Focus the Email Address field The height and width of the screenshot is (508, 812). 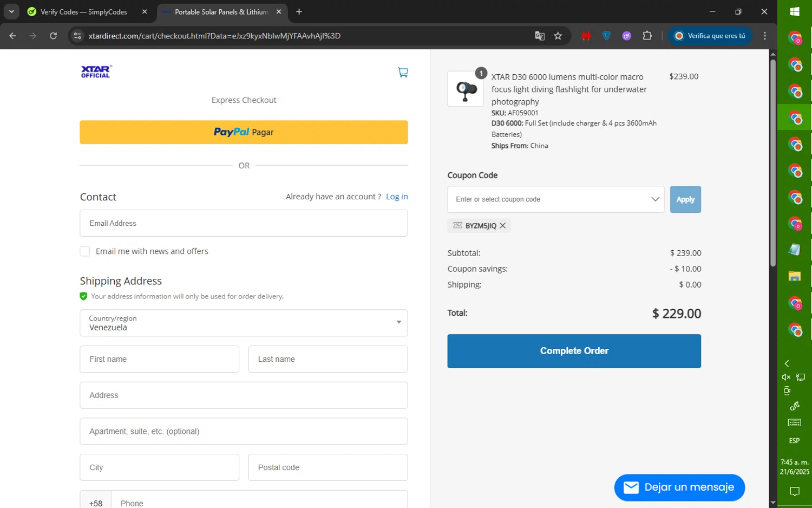click(244, 223)
